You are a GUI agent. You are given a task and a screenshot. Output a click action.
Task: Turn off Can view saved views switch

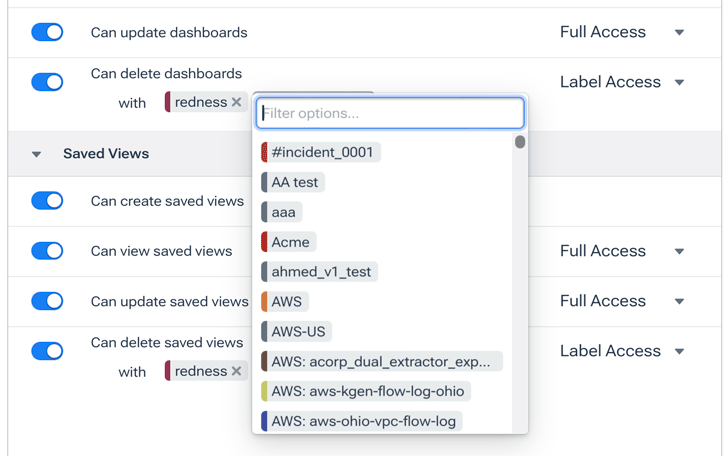click(47, 251)
